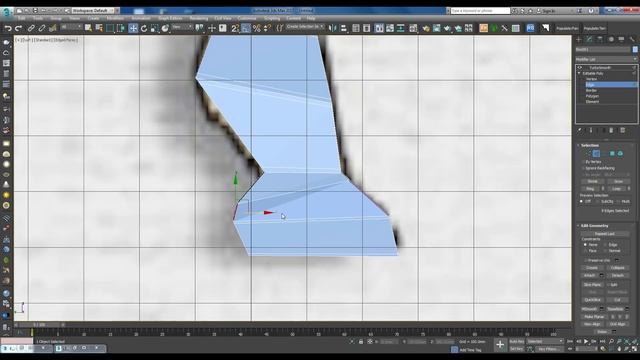The width and height of the screenshot is (640, 360).
Task: Enable the Ignore Backfacing checkbox
Action: click(x=583, y=168)
